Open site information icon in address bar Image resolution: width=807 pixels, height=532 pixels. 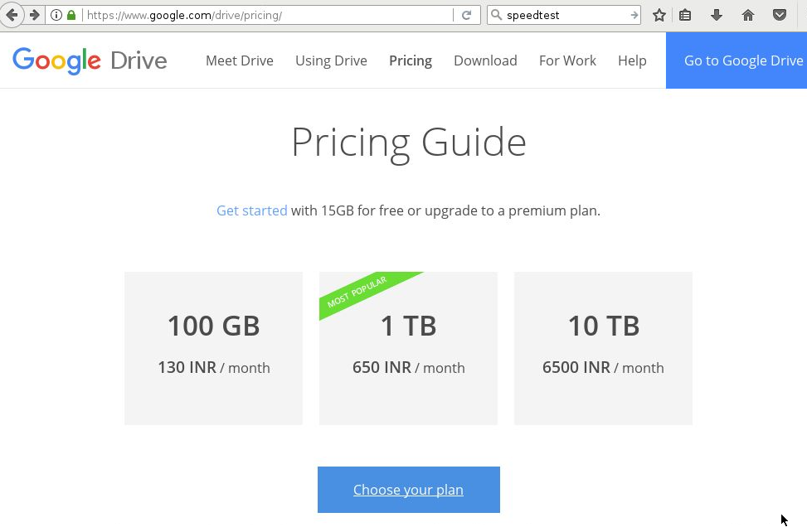pyautogui.click(x=56, y=16)
